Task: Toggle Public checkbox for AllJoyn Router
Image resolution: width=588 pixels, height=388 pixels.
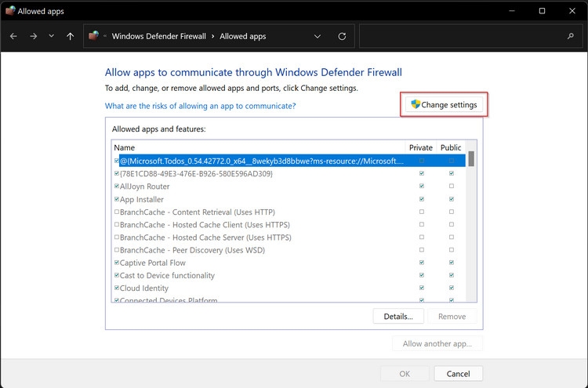Action: tap(452, 186)
